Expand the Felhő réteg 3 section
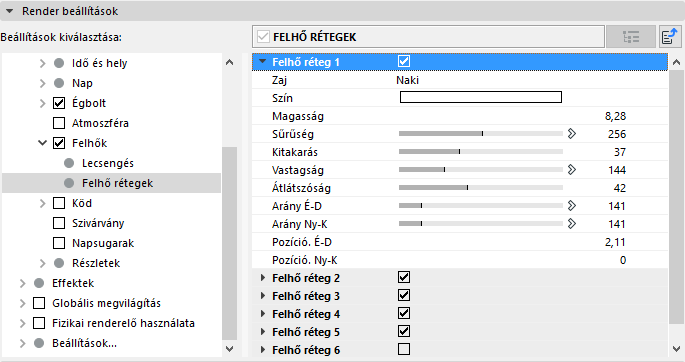Screen dimensions: 685x362 [263, 296]
